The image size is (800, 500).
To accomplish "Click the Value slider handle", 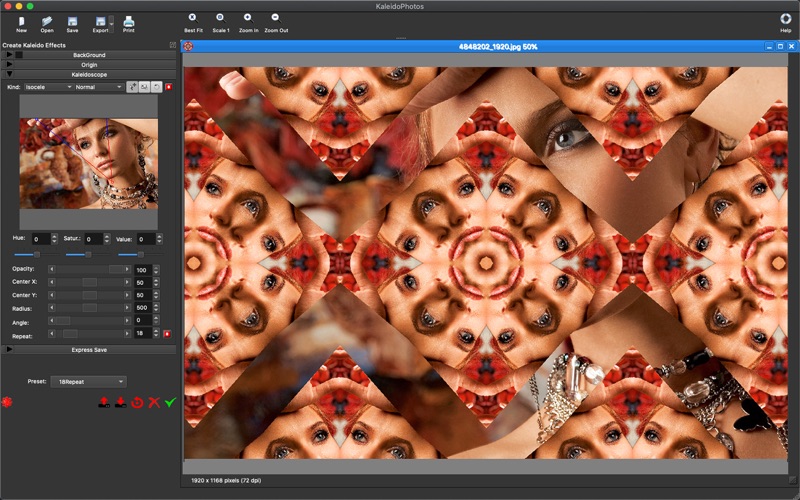I will point(141,254).
